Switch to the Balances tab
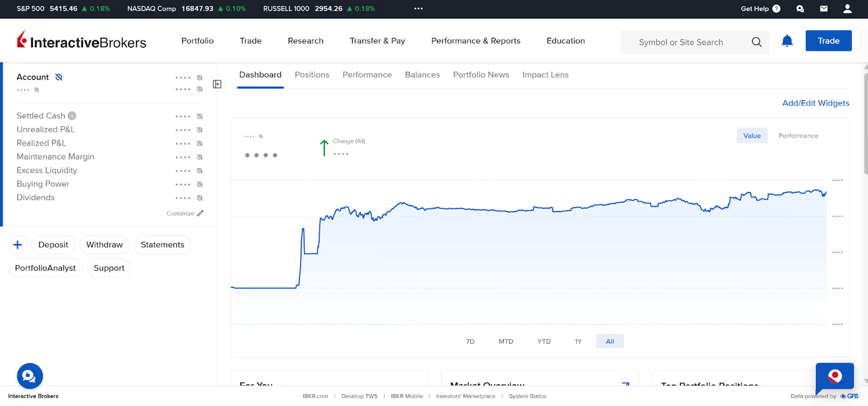Screen dimensions: 868x406 tap(423, 75)
